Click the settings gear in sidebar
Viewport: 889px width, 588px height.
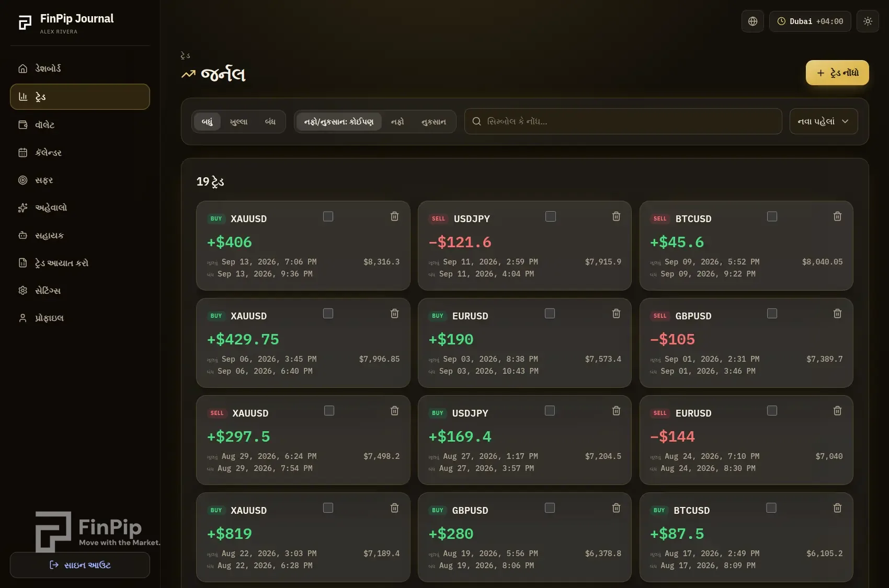[x=22, y=291]
